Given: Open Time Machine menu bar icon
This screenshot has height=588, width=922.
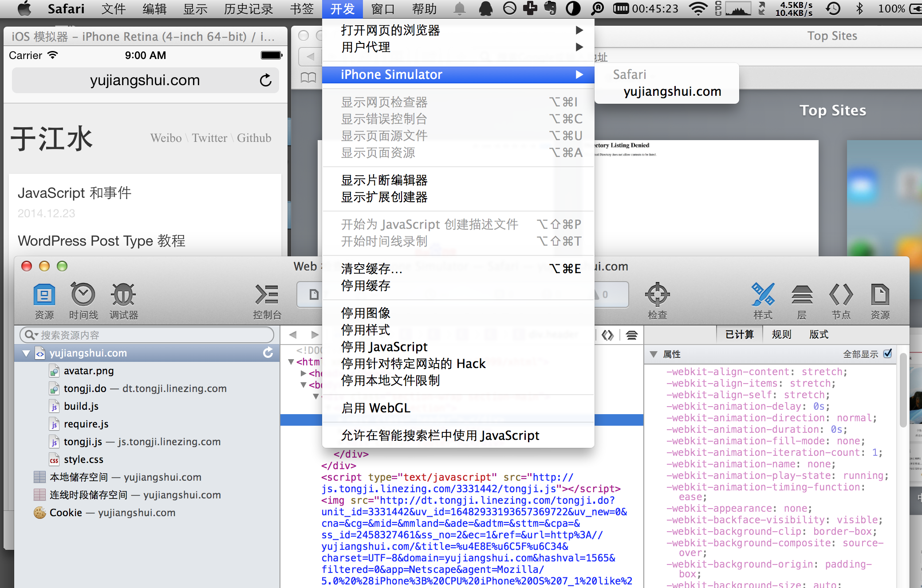Looking at the screenshot, I should pos(833,8).
